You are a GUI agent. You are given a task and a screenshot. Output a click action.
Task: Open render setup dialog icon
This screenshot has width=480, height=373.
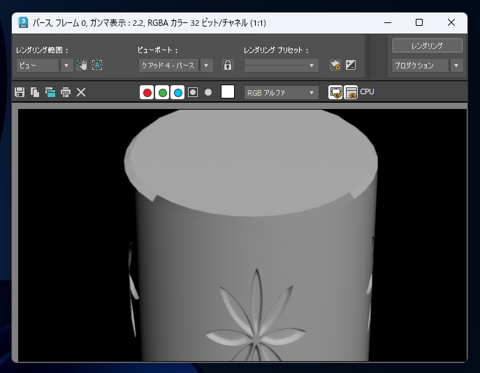click(x=335, y=65)
